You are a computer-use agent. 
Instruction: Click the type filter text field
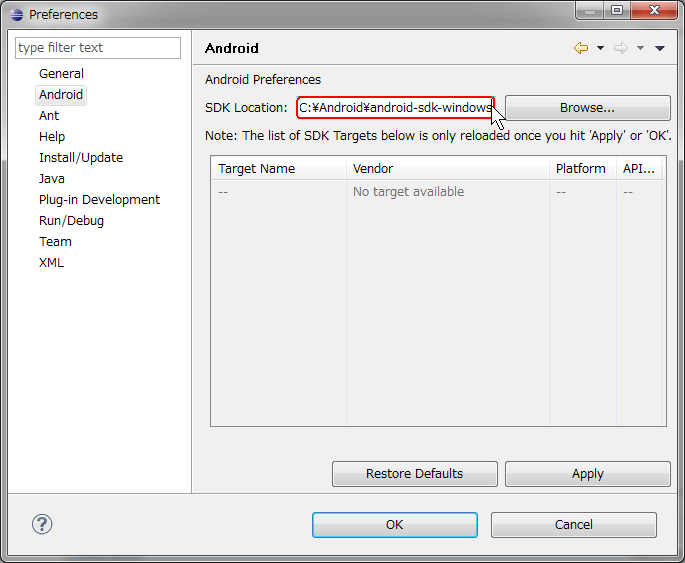(98, 48)
